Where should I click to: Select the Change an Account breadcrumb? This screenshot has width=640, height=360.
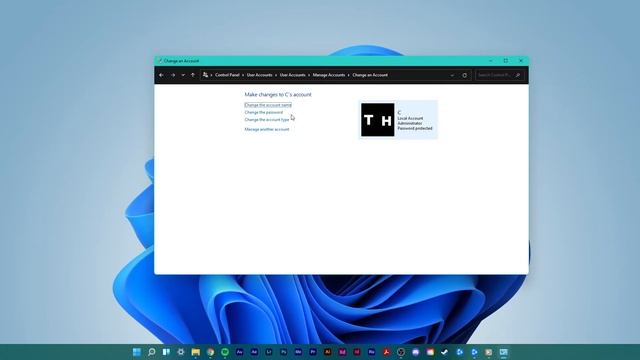(x=370, y=75)
